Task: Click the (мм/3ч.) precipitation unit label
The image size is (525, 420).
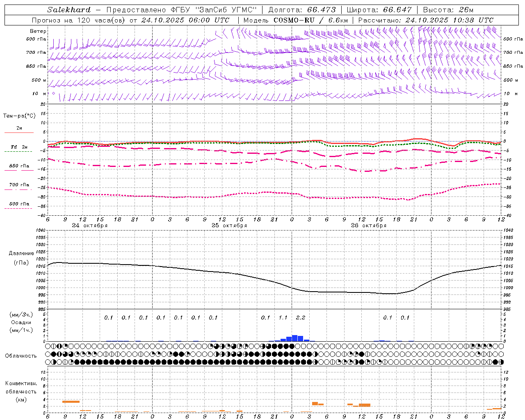Action: coord(21,315)
